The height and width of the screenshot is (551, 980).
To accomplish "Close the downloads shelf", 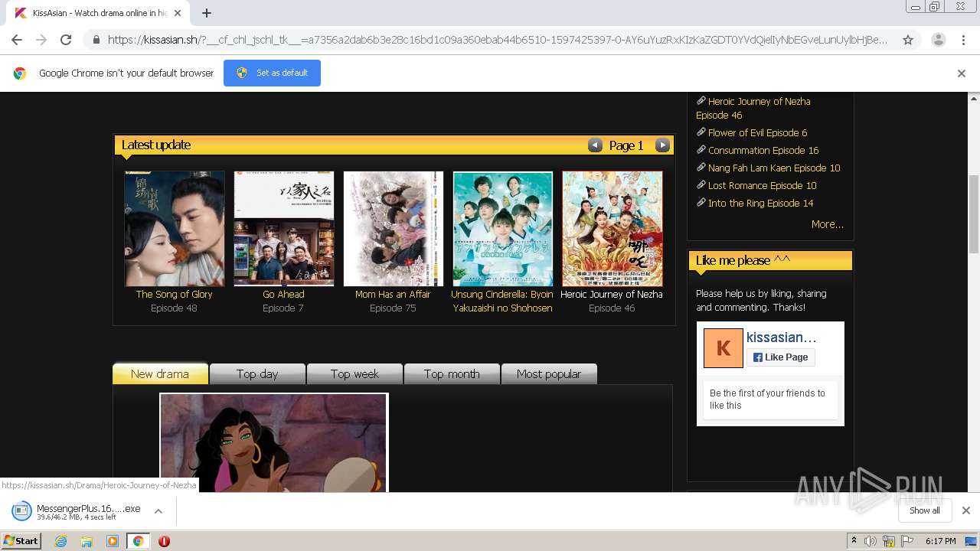I will pyautogui.click(x=966, y=510).
